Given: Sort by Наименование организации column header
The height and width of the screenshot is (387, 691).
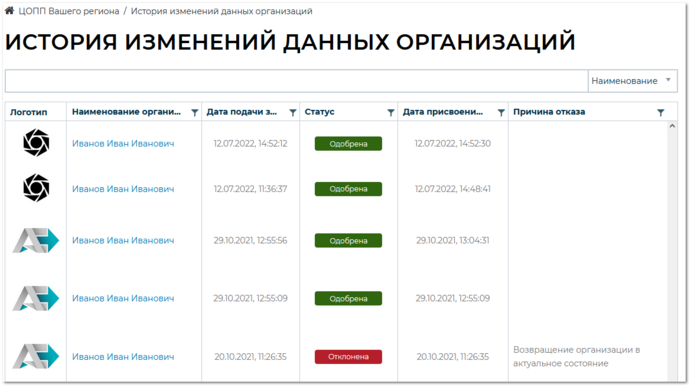Looking at the screenshot, I should (x=126, y=112).
